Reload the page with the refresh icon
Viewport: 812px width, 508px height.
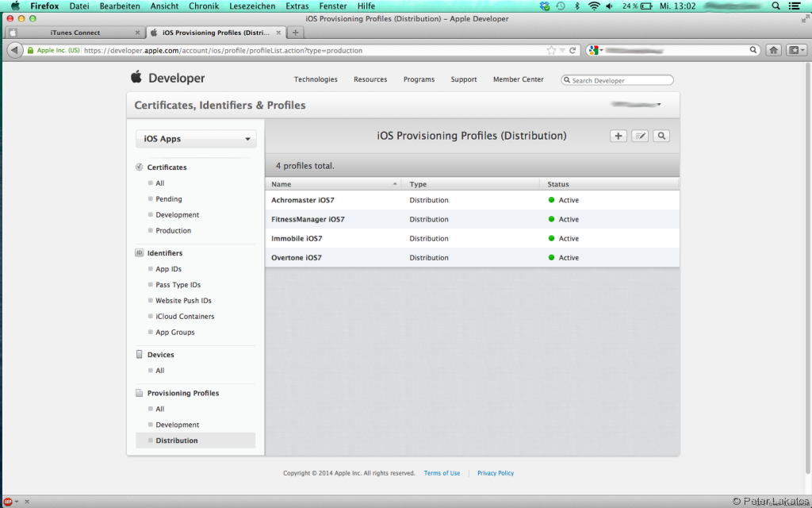(x=573, y=50)
